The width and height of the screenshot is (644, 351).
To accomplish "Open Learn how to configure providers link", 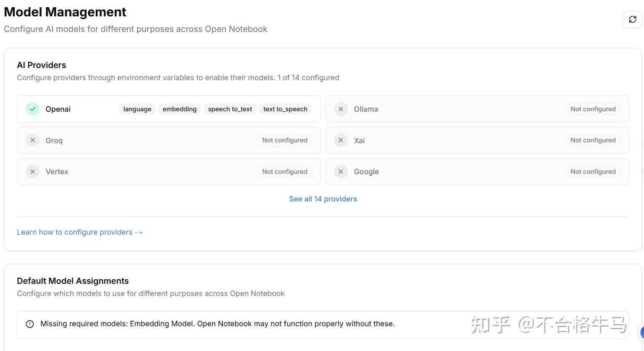I will tap(79, 232).
